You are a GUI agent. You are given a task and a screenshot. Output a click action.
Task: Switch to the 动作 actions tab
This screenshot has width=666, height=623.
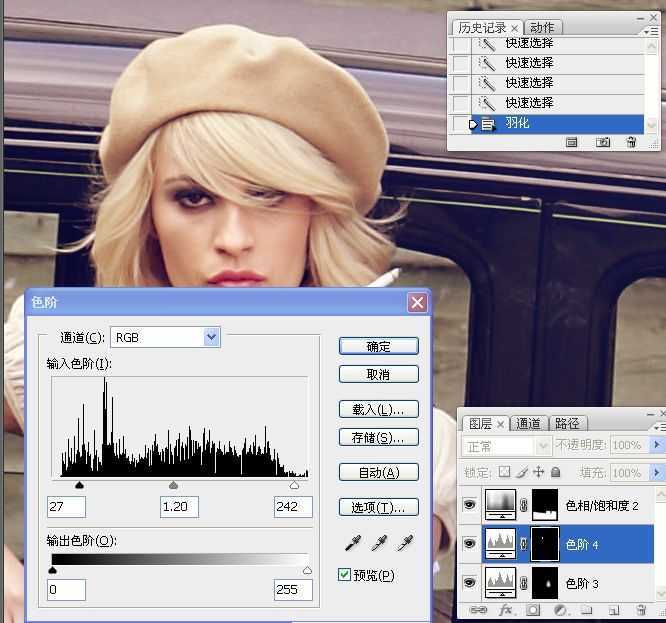543,28
